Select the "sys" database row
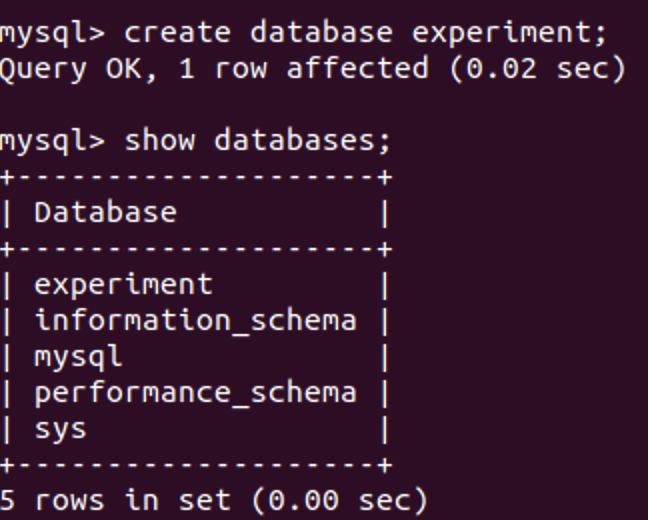 click(x=60, y=429)
